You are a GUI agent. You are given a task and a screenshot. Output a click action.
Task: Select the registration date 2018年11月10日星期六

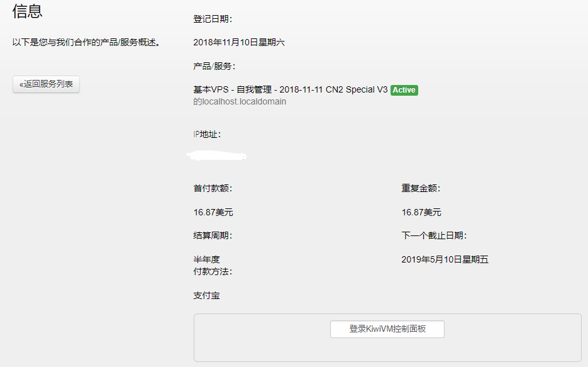pyautogui.click(x=239, y=43)
